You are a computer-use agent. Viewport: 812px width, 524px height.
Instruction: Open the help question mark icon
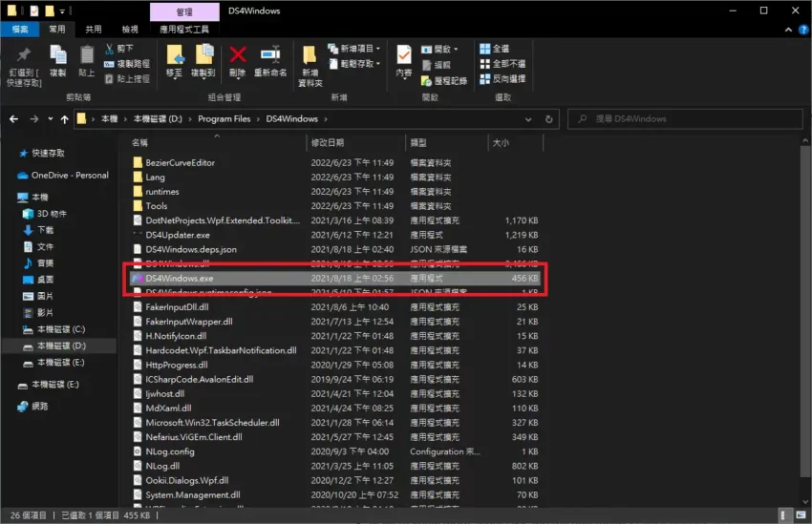point(803,30)
